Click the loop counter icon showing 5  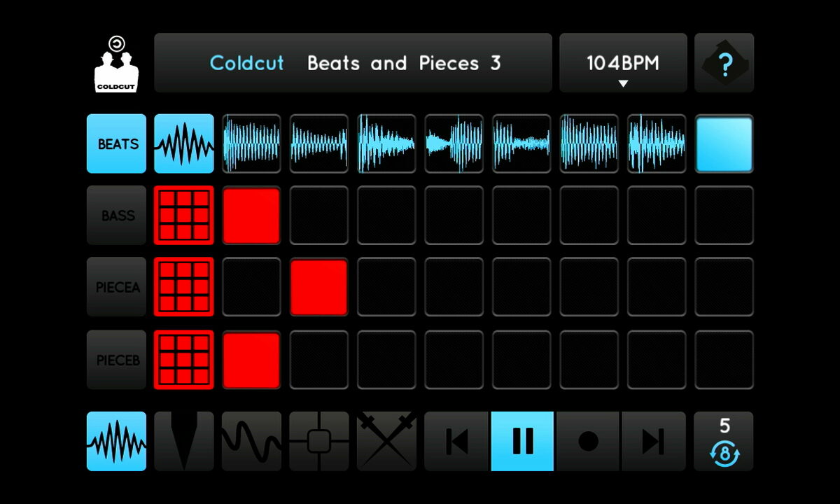(x=724, y=441)
